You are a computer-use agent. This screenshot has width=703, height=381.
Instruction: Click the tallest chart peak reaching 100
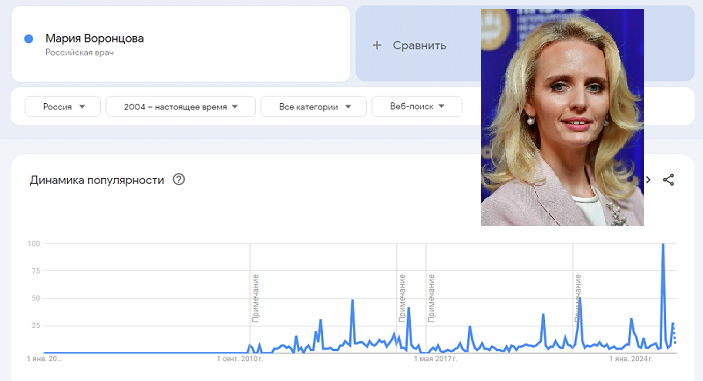[663, 245]
